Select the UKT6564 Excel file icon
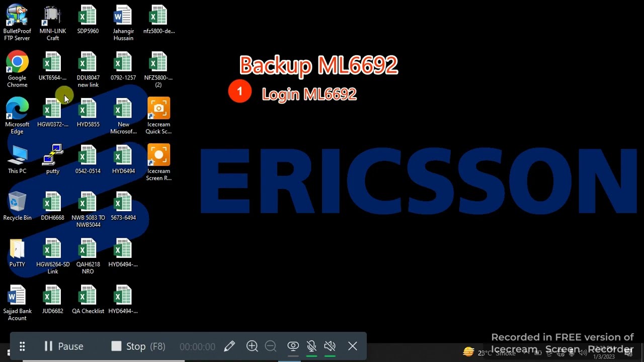This screenshot has height=362, width=644. pyautogui.click(x=53, y=66)
